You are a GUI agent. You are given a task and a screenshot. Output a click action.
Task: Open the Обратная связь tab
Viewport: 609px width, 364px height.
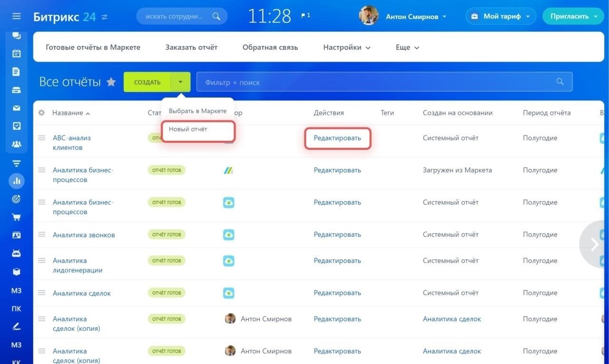click(270, 47)
